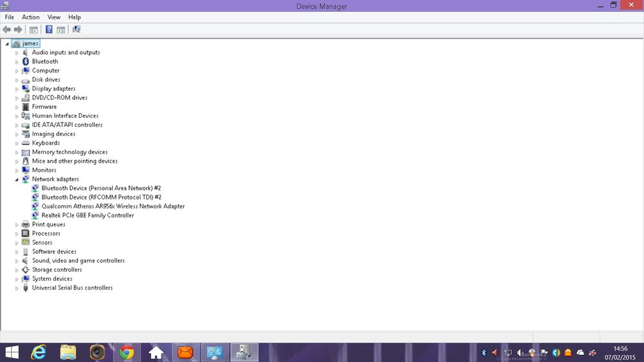Collapse the Network adapters category
The width and height of the screenshot is (644, 362).
pyautogui.click(x=17, y=179)
